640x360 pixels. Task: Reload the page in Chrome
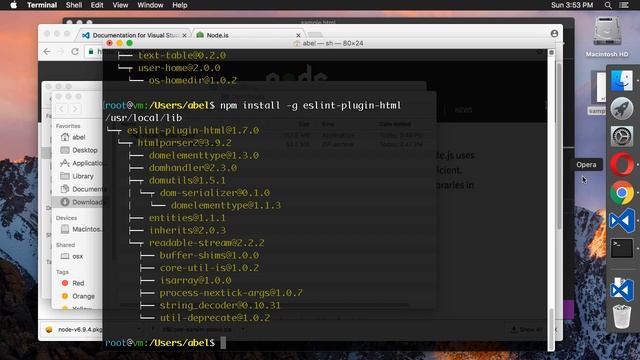point(75,51)
